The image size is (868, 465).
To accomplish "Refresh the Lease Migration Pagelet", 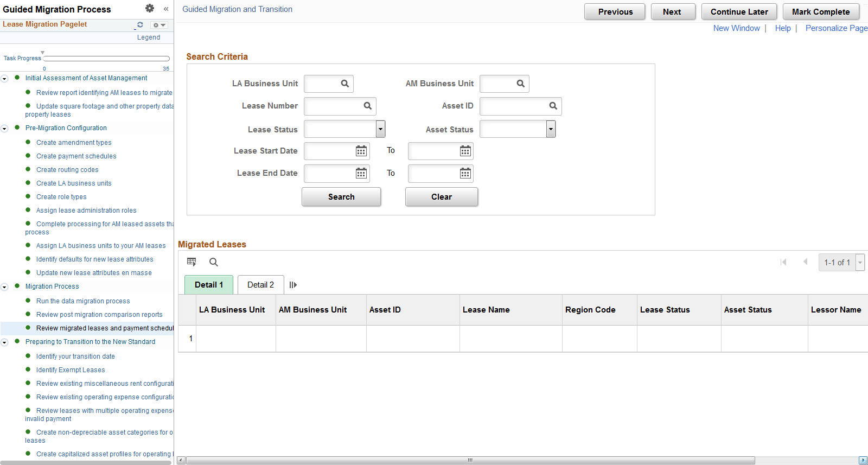I will pos(140,25).
